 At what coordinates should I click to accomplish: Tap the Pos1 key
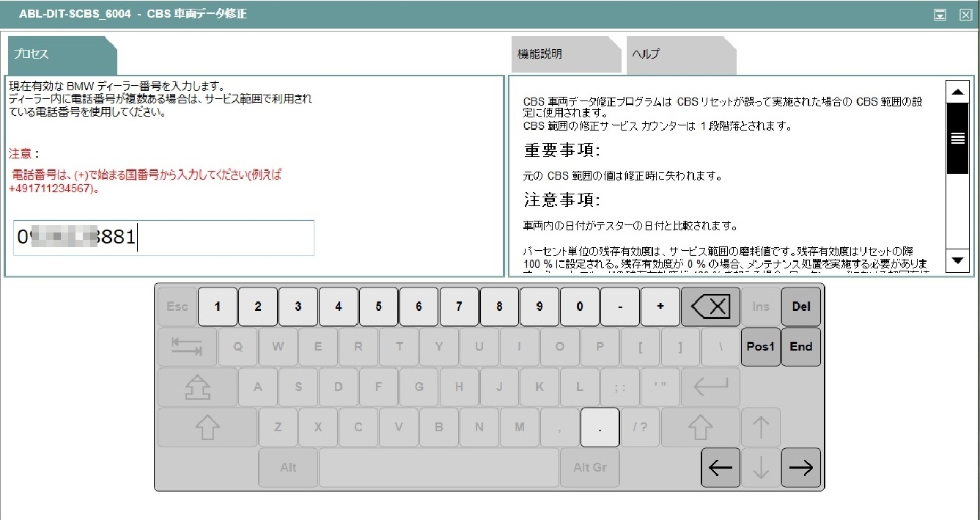pyautogui.click(x=761, y=347)
